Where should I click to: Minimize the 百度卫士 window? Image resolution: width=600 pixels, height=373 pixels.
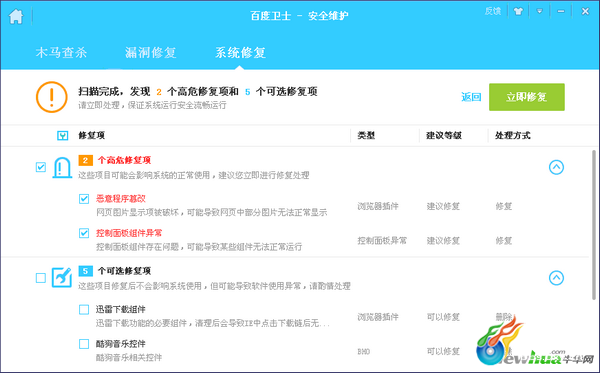[561, 11]
